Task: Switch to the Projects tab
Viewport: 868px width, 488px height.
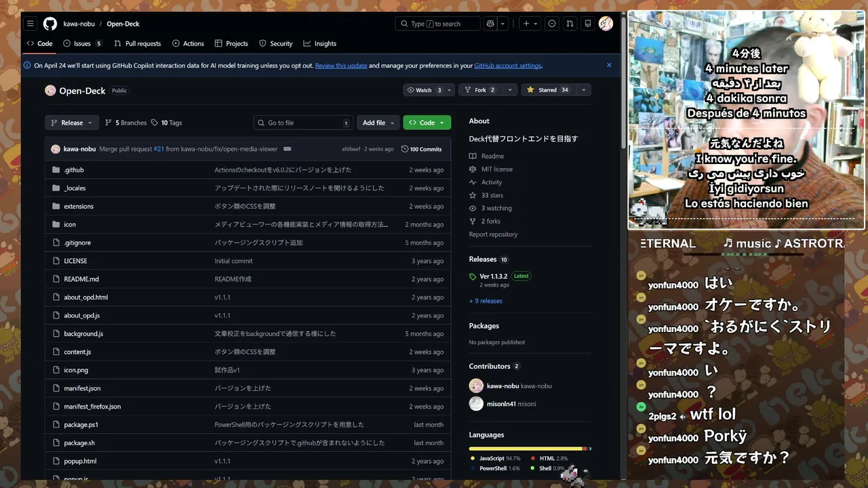Action: coord(231,43)
